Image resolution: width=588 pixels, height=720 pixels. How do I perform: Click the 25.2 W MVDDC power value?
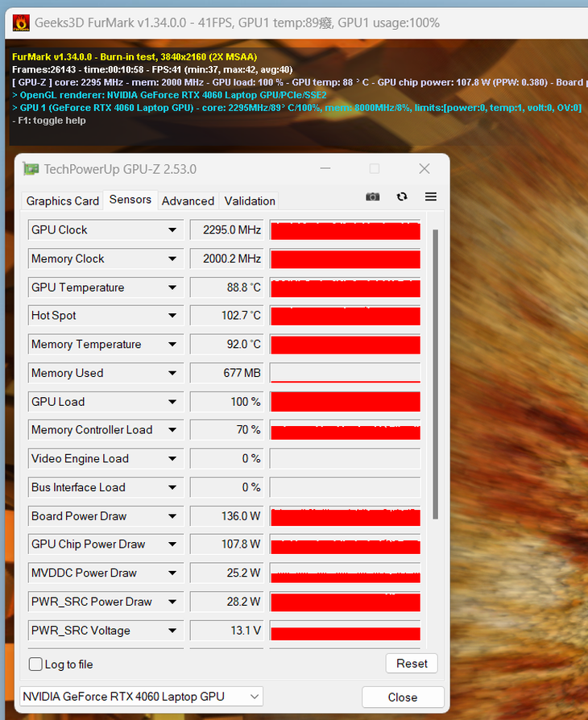(227, 573)
